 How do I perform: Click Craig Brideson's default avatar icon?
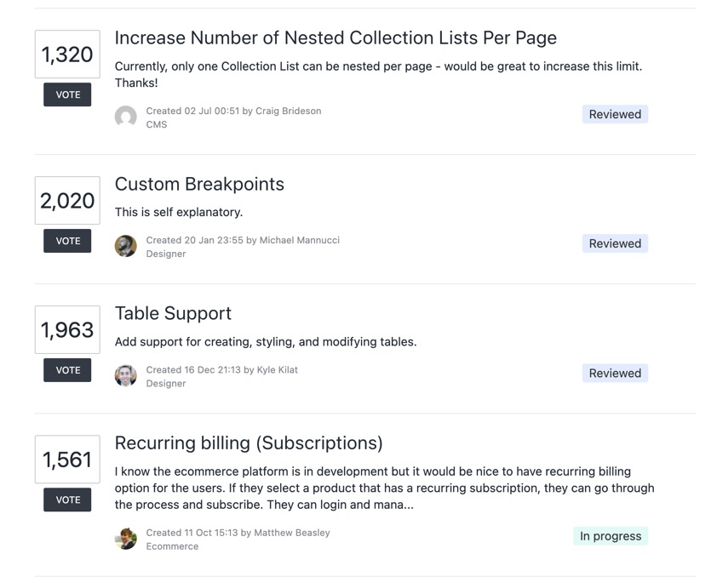click(x=125, y=117)
